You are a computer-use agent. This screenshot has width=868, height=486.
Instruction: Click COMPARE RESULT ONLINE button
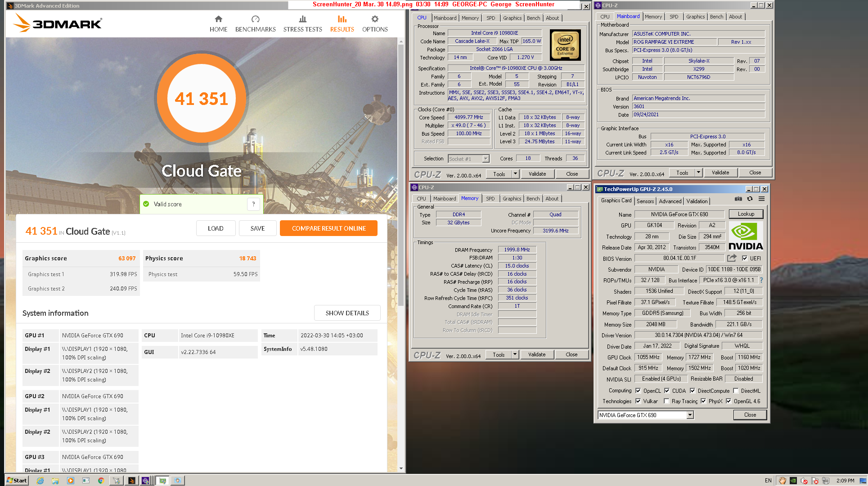coord(328,228)
